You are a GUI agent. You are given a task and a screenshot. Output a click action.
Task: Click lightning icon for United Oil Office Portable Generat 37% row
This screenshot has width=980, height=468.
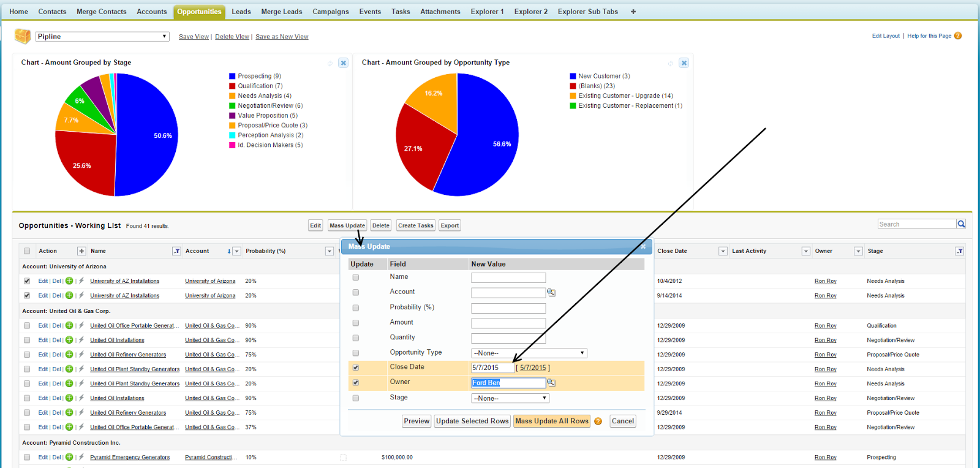coord(81,427)
